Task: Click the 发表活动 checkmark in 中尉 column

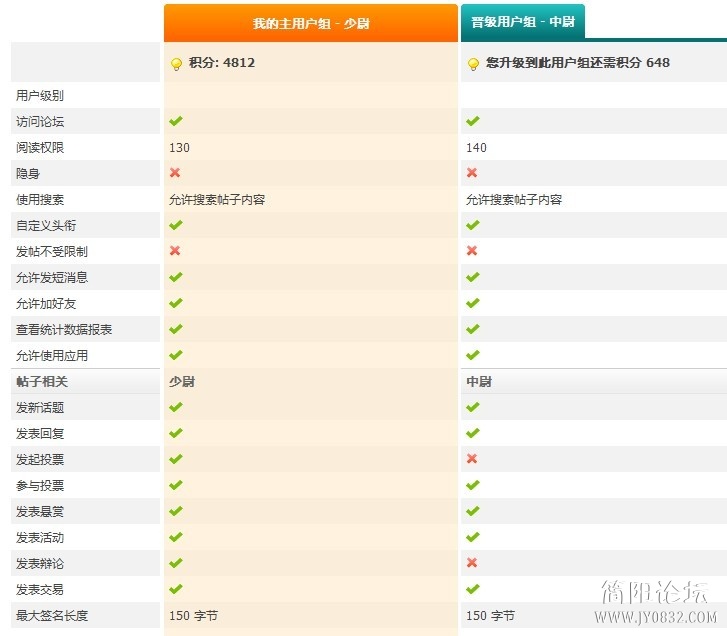Action: click(472, 537)
